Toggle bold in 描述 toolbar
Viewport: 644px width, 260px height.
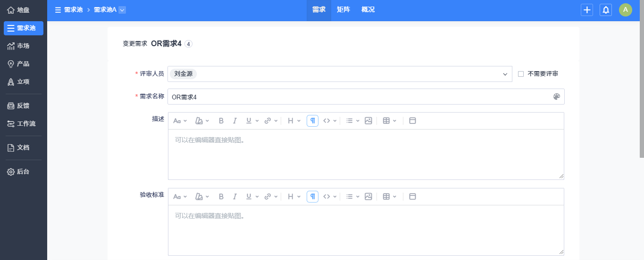click(x=221, y=121)
